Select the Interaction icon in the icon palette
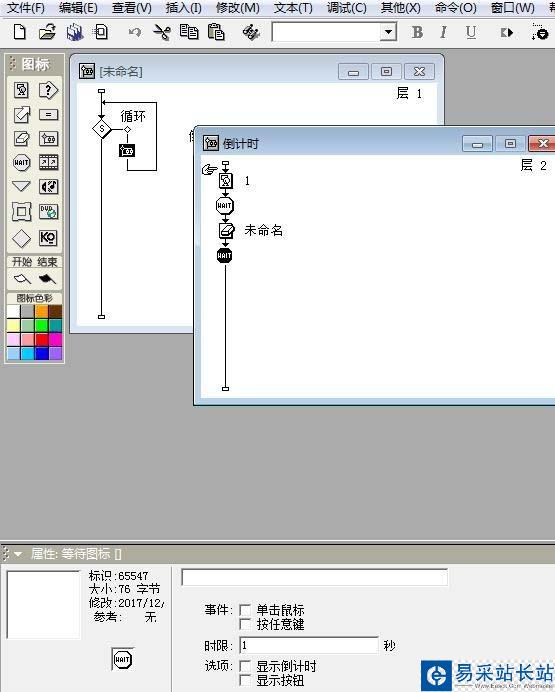The width and height of the screenshot is (555, 692). pyautogui.click(x=48, y=90)
